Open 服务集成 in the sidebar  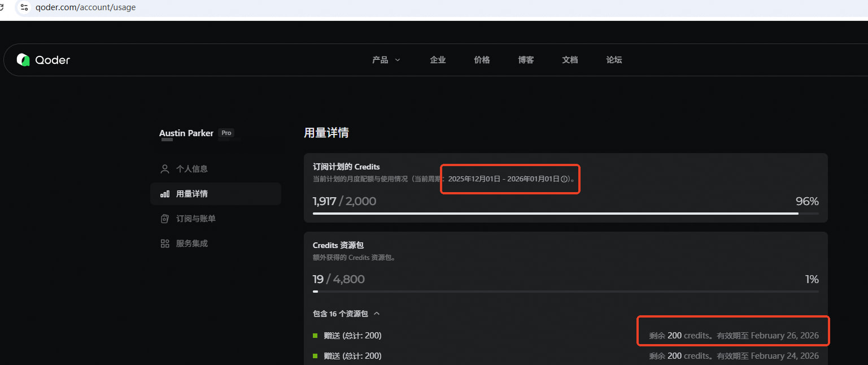pyautogui.click(x=216, y=244)
